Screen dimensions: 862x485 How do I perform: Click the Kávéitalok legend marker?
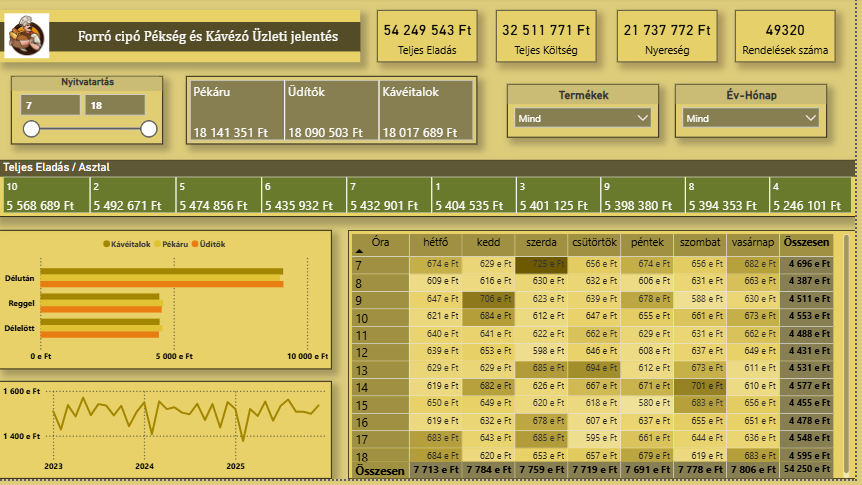(x=106, y=244)
